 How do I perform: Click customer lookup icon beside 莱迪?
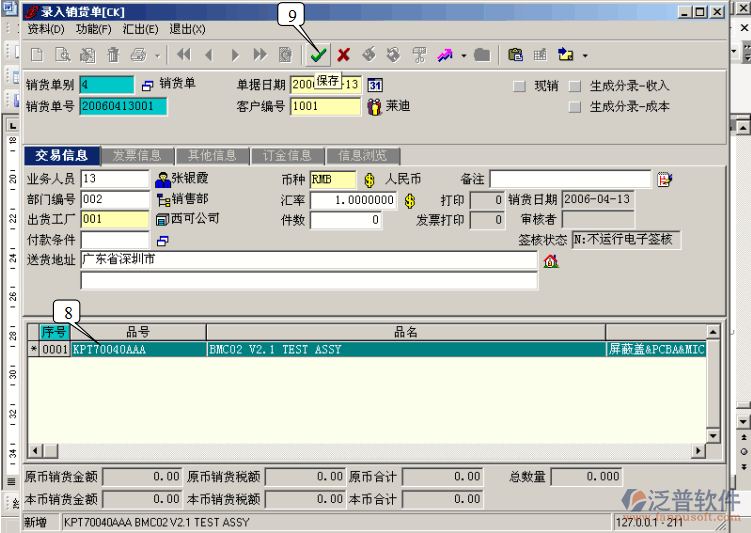375,106
